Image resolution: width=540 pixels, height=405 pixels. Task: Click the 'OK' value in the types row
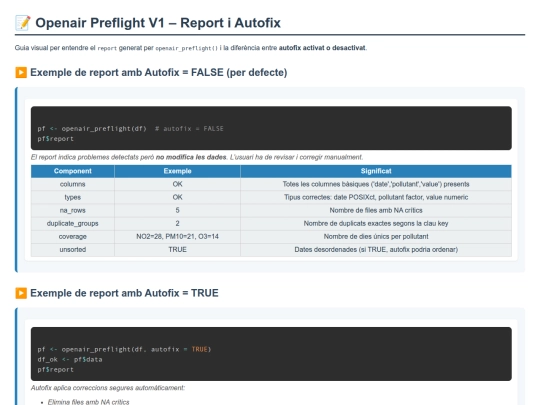click(x=177, y=197)
